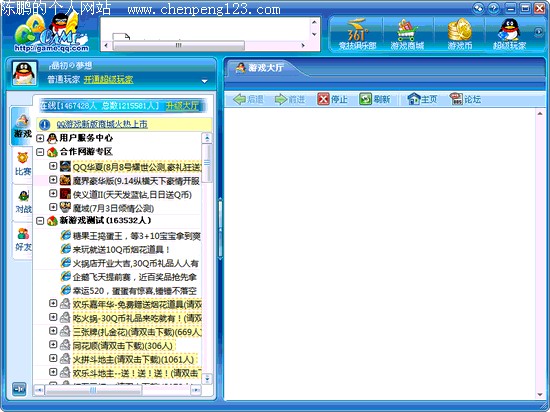The width and height of the screenshot is (550, 412).
Task: Switch to the 比赛 side tab
Action: click(22, 164)
